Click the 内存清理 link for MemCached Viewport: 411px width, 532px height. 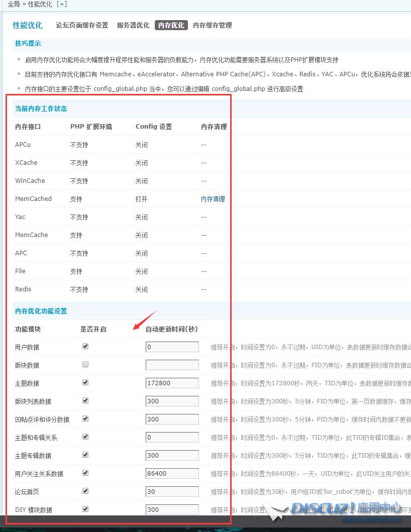[x=213, y=199]
